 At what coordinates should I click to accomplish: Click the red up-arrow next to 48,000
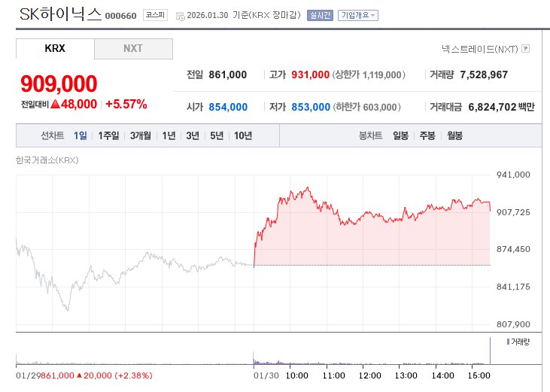[55, 104]
